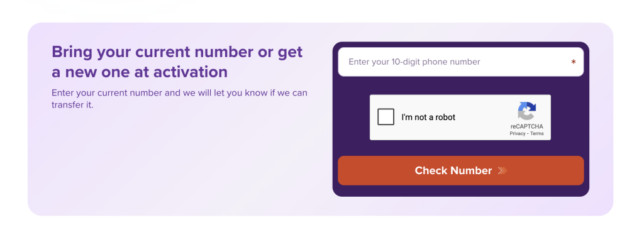Click the "reCAPTCHA" text under the logo
This screenshot has width=644, height=242.
click(x=526, y=126)
